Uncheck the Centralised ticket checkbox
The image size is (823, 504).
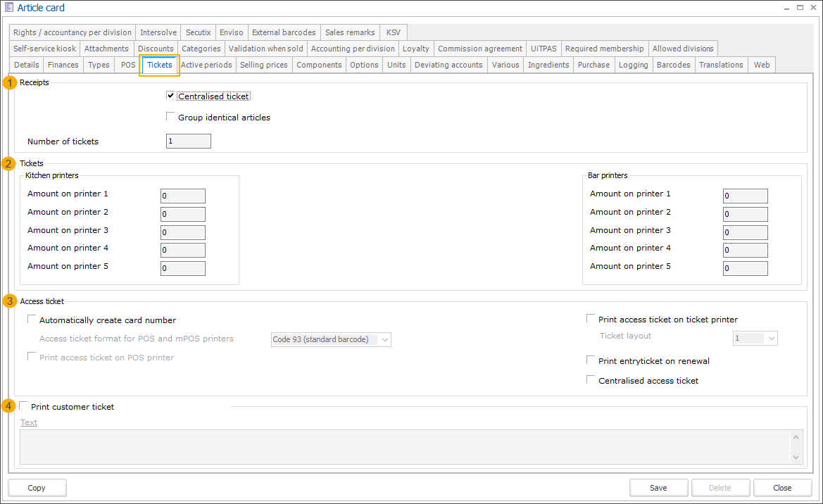[x=170, y=96]
